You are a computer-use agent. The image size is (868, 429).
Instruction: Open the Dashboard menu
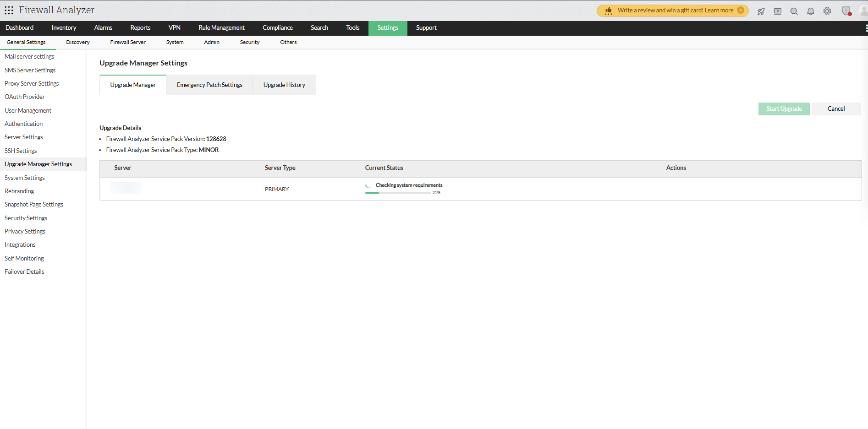coord(20,28)
